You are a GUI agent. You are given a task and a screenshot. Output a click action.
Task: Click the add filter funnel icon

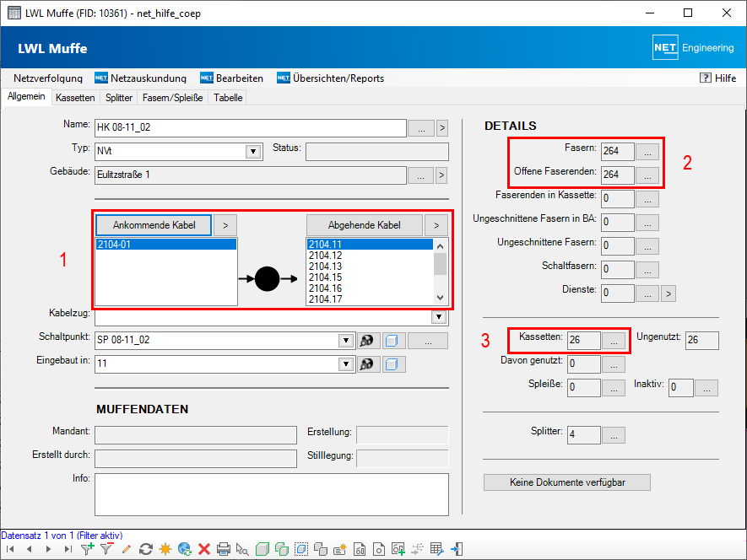(87, 549)
